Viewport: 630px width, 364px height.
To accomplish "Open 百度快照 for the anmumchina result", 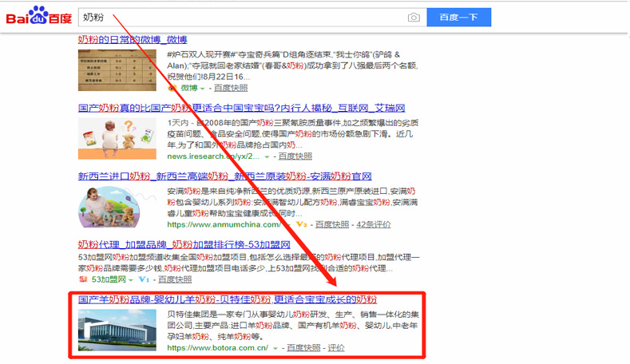I will point(332,224).
